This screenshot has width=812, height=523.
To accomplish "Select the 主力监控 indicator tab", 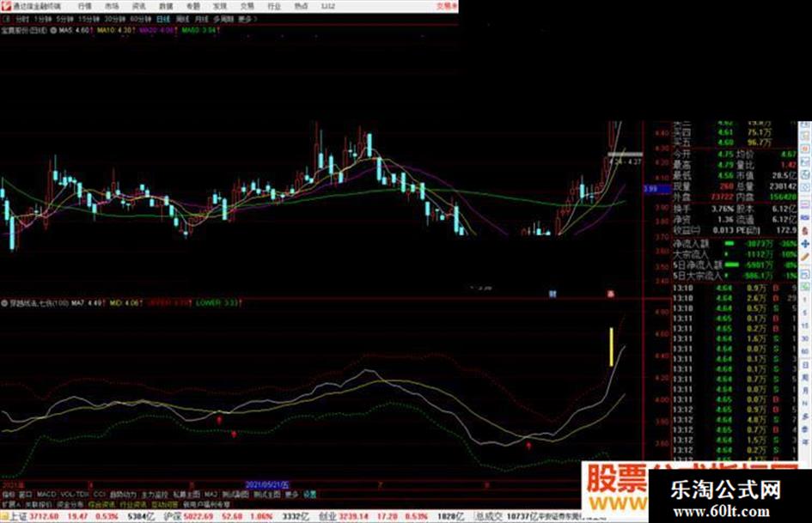I will [x=155, y=495].
